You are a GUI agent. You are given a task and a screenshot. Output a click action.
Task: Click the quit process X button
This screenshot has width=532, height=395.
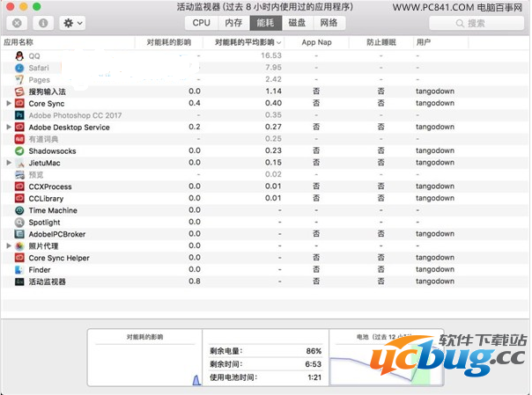(17, 23)
